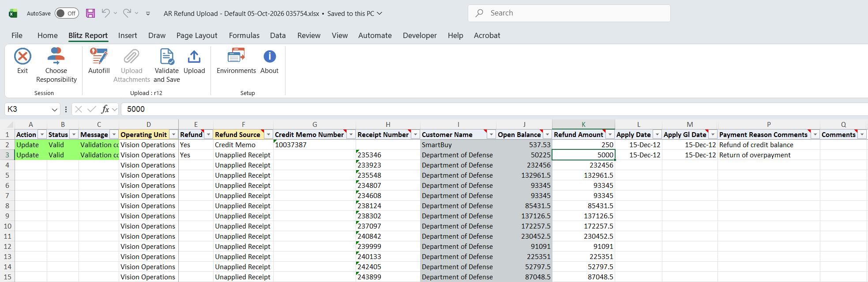This screenshot has height=282, width=868.
Task: Click the formula bar Cancel X
Action: pyautogui.click(x=79, y=109)
